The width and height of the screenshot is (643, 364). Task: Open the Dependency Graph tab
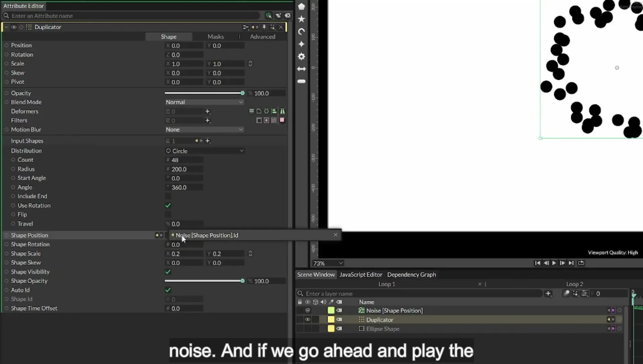(412, 275)
